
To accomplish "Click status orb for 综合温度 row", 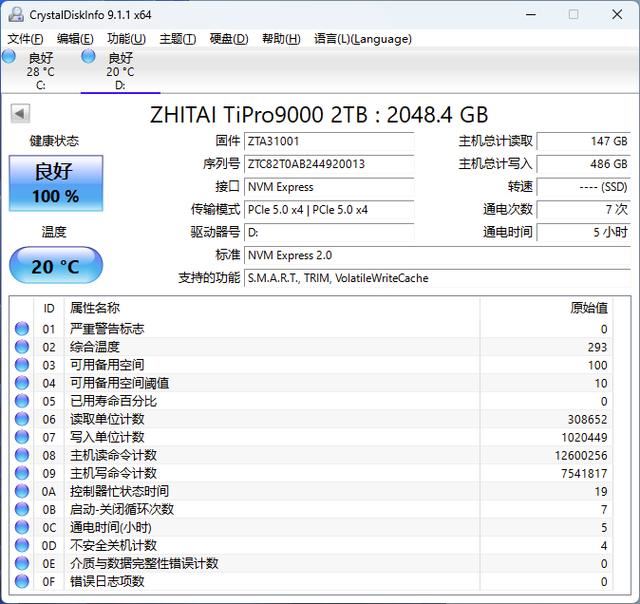I will pyautogui.click(x=22, y=346).
